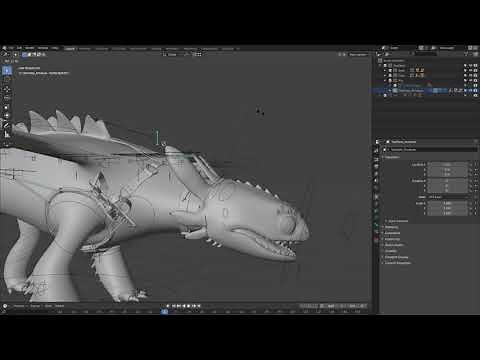
Task: Open the Scene properties tab
Action: tap(377, 181)
